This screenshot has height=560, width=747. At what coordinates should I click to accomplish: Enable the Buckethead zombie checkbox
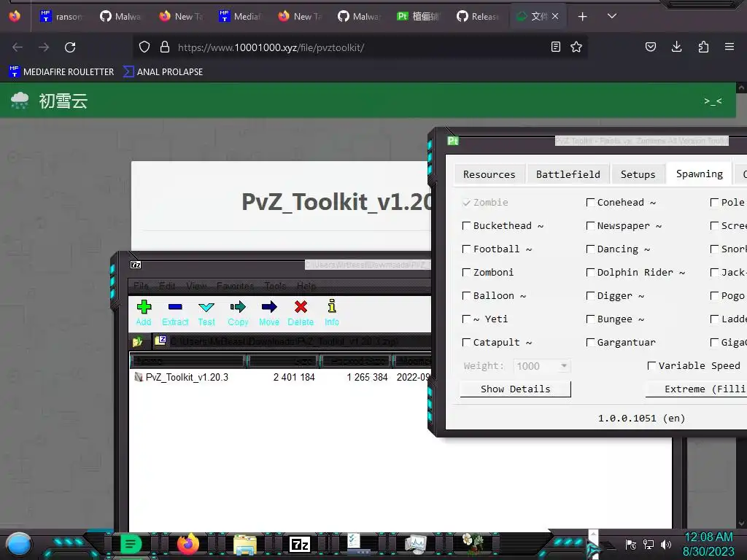(x=466, y=226)
